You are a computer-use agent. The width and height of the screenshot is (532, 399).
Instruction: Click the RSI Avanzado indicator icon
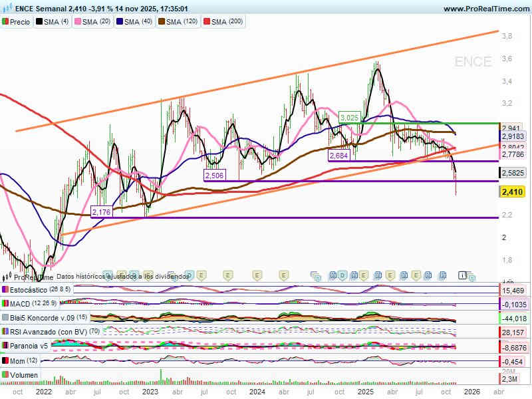(6, 332)
